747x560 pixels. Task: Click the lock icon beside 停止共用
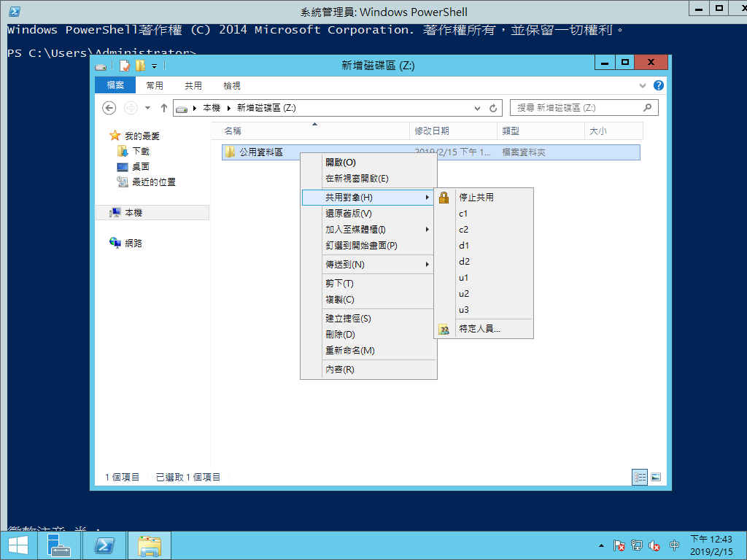444,198
